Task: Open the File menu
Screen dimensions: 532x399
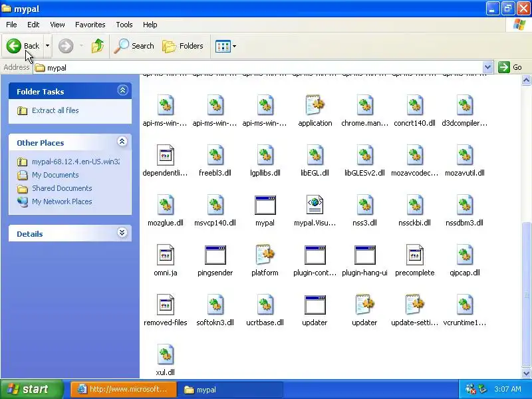Action: click(x=11, y=25)
